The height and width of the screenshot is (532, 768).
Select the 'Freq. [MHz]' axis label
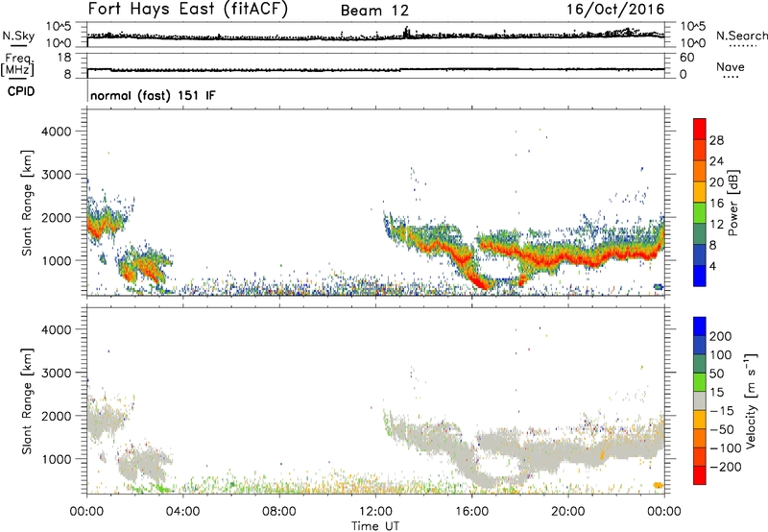click(x=18, y=64)
